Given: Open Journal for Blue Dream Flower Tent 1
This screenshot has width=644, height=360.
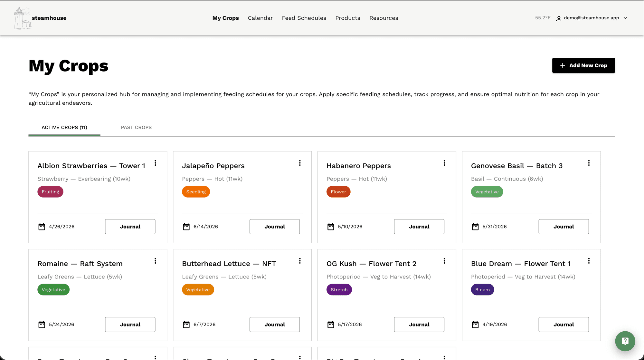Looking at the screenshot, I should pos(564,325).
